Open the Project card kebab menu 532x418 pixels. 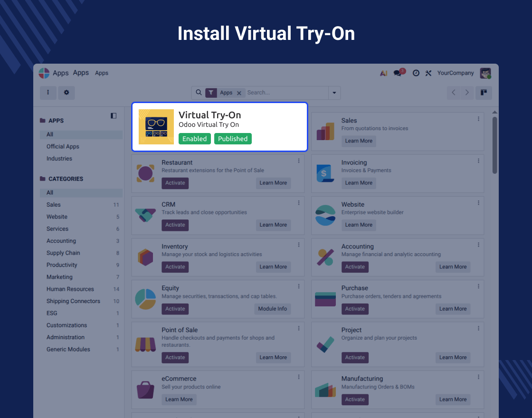tap(478, 328)
